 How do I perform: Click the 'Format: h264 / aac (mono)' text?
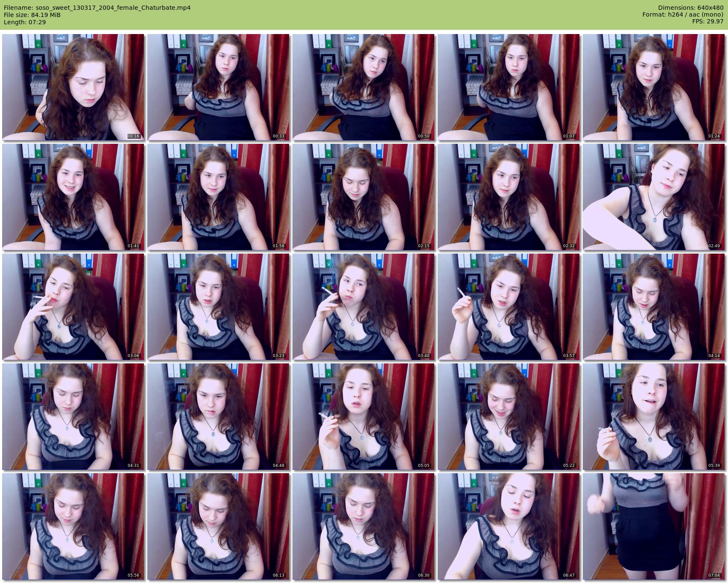pos(683,15)
